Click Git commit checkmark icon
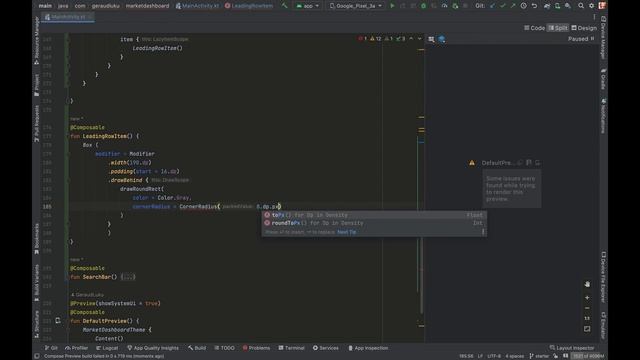The width and height of the screenshot is (640, 360). 502,6
